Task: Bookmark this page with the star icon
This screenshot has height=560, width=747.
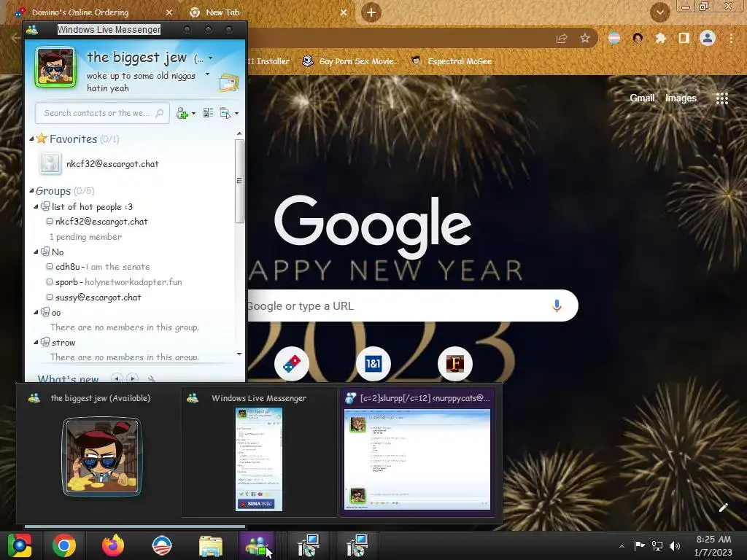Action: tap(585, 38)
